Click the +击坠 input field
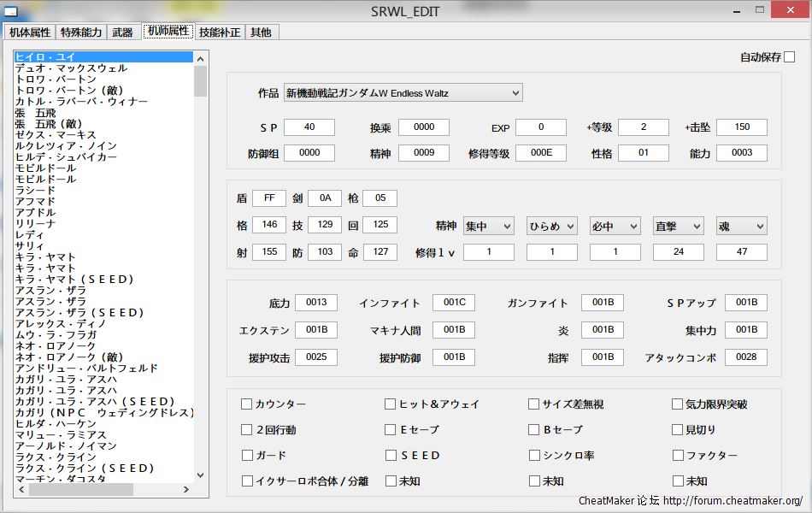The image size is (812, 513). point(741,127)
